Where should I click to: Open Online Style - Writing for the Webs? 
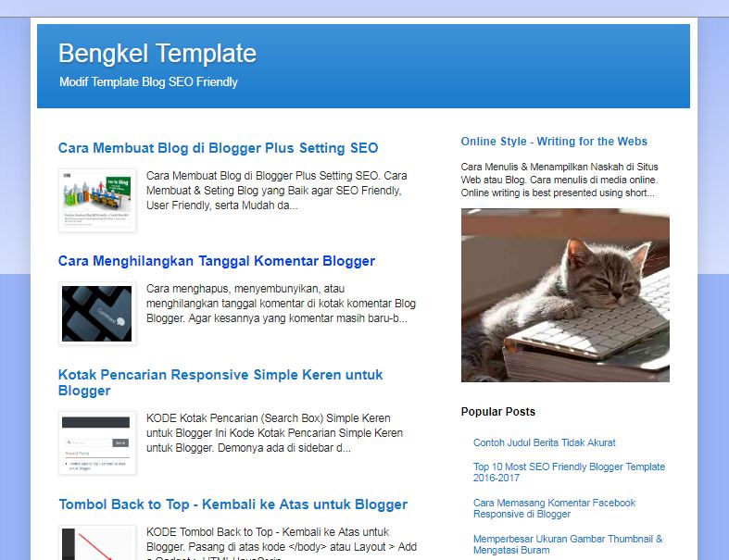(x=554, y=142)
